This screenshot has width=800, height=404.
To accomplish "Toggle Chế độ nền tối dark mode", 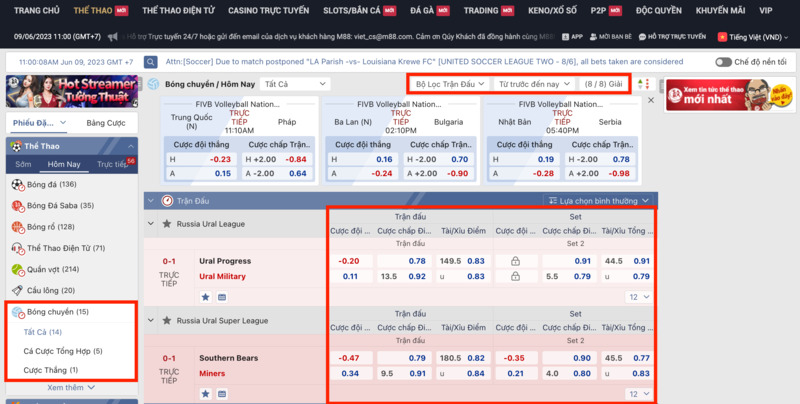I will [x=723, y=62].
